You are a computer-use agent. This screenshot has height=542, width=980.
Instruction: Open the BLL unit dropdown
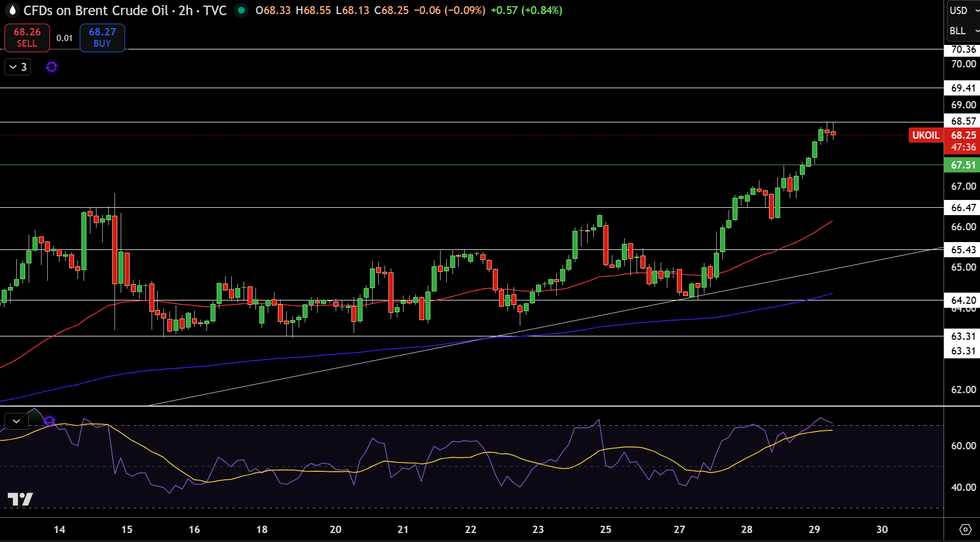[963, 31]
